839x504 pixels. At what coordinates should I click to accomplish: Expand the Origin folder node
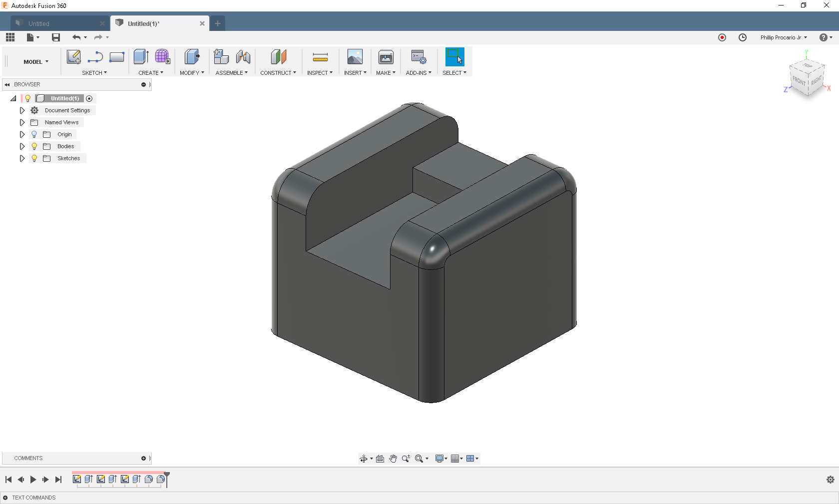coord(22,134)
